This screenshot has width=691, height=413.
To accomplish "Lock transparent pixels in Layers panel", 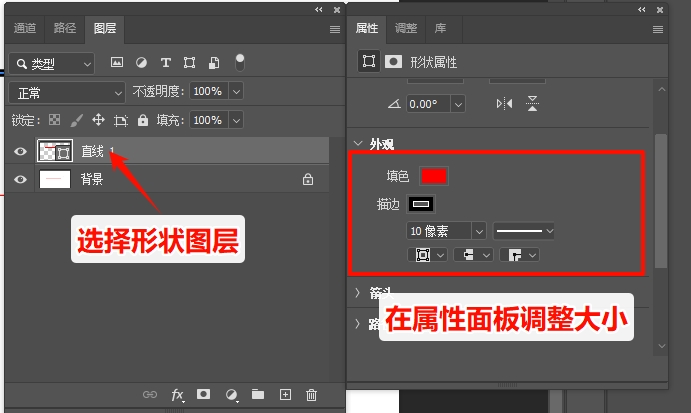I will pyautogui.click(x=54, y=120).
